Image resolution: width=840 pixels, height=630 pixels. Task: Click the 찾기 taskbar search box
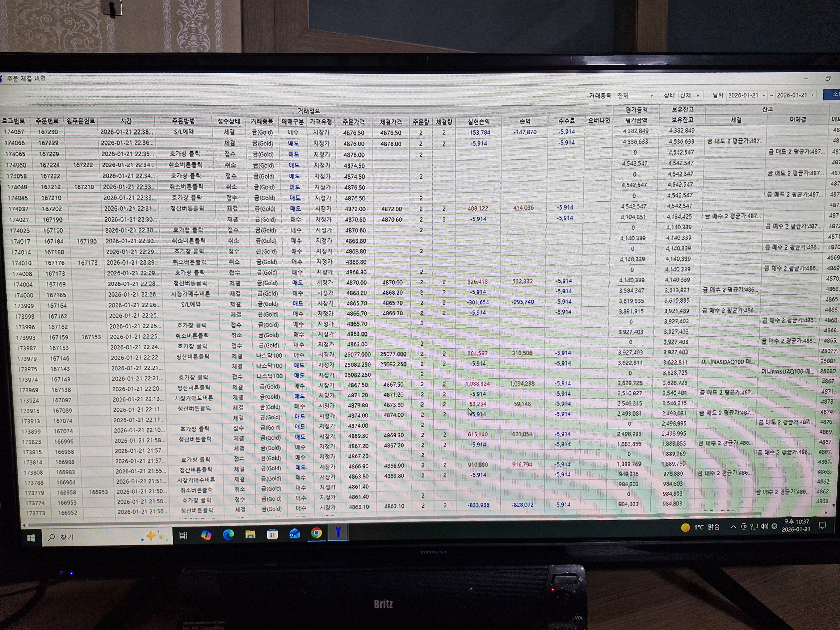click(x=107, y=537)
